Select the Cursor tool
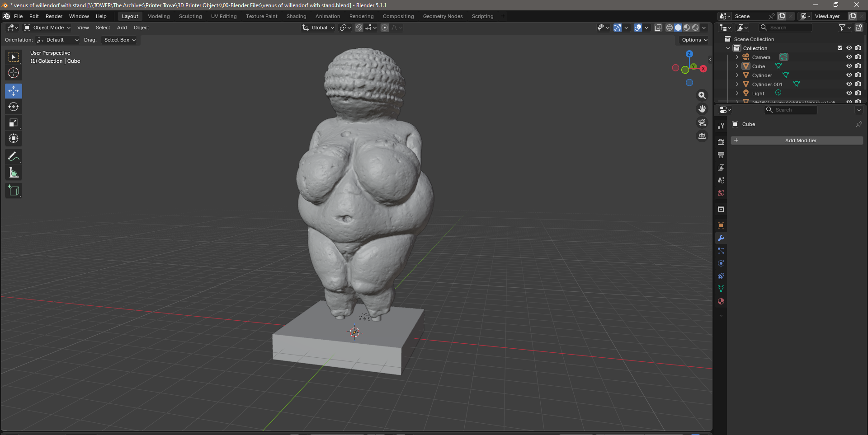868x435 pixels. click(14, 73)
